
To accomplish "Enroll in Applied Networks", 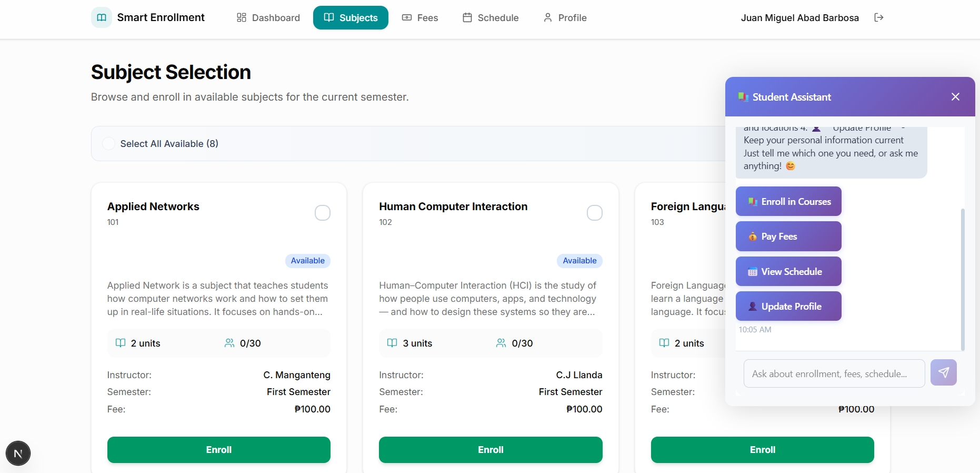I will pos(219,450).
